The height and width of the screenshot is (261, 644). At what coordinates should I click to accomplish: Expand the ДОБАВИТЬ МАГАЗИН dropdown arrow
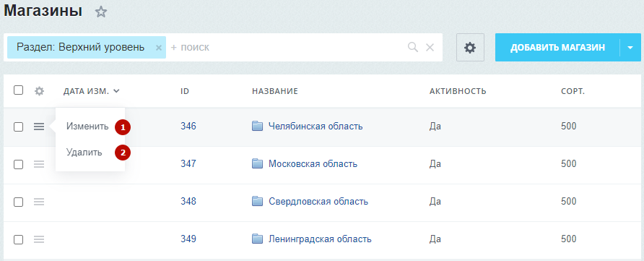(630, 48)
